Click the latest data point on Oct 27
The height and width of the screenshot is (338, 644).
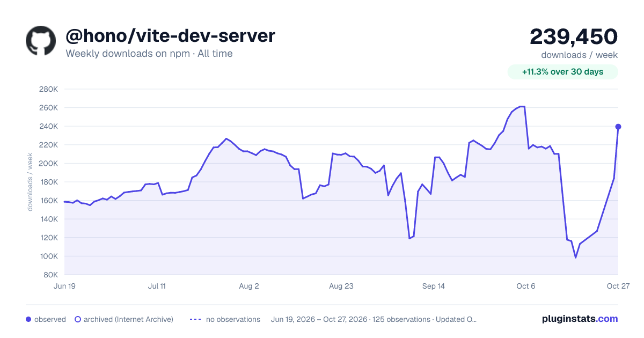(x=618, y=127)
